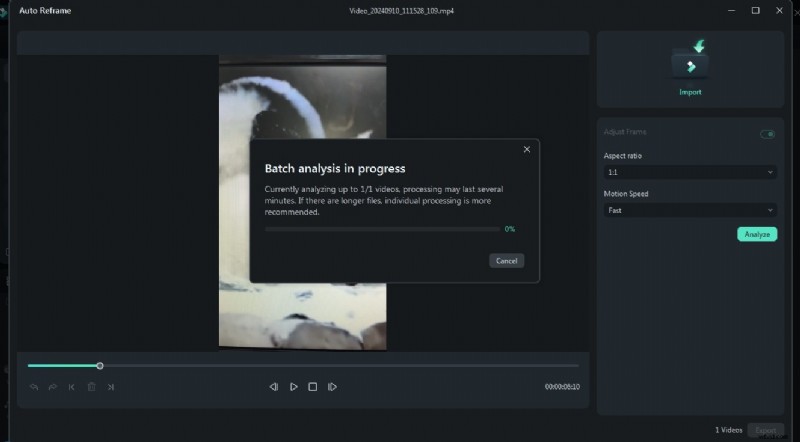Screen dimensions: 800x442
Task: Click the trash delete icon
Action: tap(91, 387)
